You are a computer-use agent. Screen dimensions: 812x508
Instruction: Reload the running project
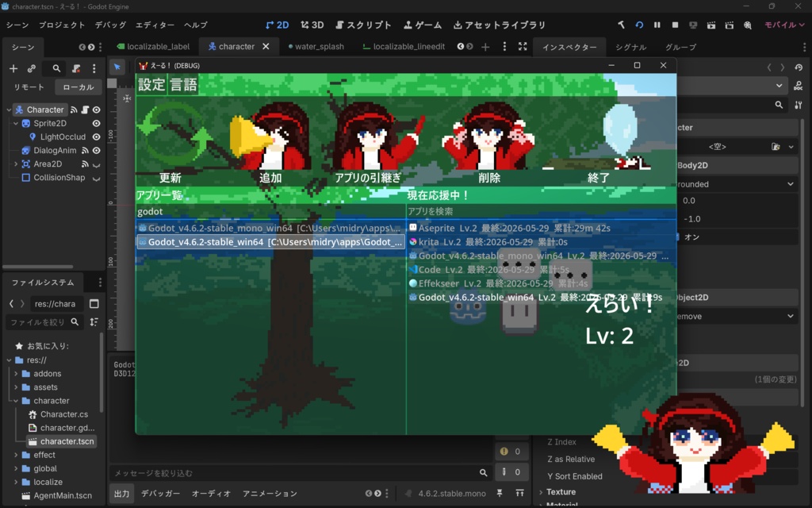pyautogui.click(x=640, y=25)
